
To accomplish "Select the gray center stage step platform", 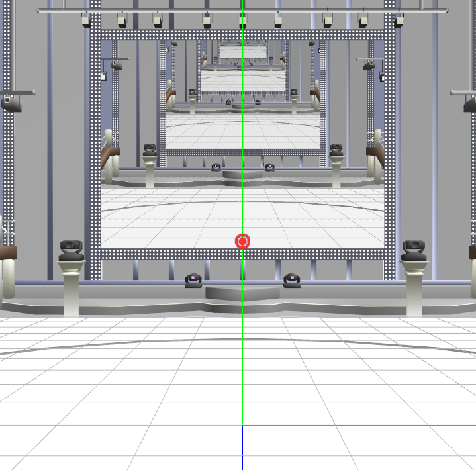I will tap(242, 294).
